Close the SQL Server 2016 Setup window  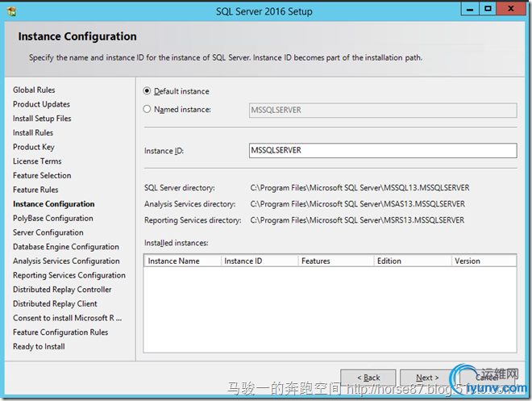tap(511, 9)
